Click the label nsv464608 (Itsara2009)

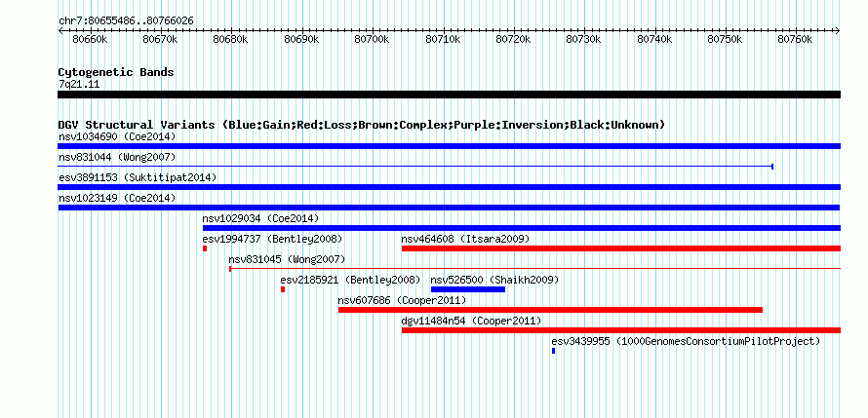[465, 239]
